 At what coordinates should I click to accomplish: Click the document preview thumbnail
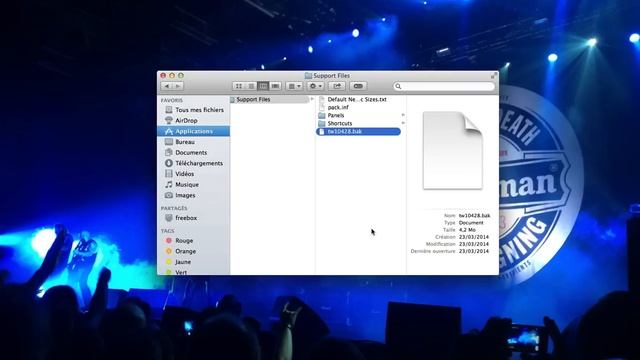click(x=453, y=150)
